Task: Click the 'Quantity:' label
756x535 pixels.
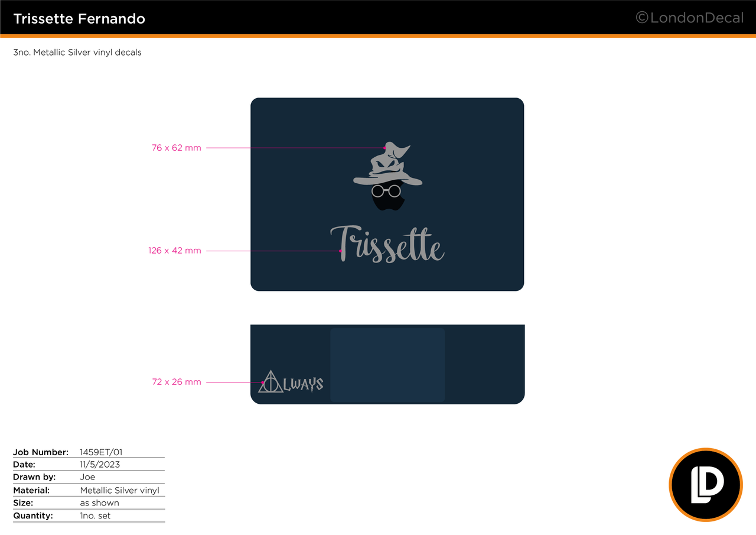Action: coord(33,515)
